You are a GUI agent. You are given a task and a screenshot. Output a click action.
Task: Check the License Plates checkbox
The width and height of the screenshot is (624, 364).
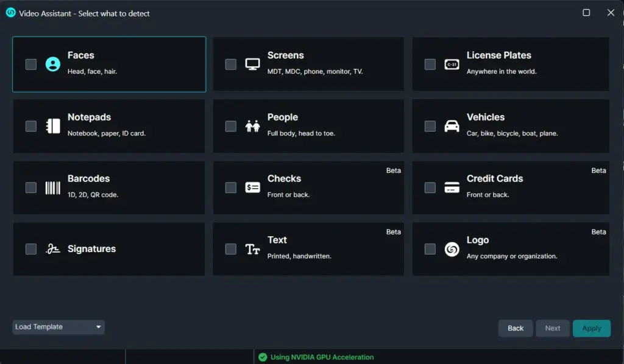(430, 64)
